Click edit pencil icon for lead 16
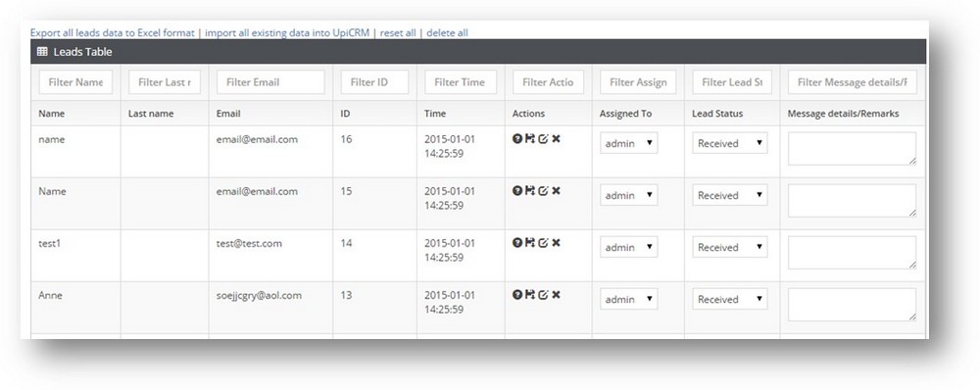The image size is (980, 390). 543,139
